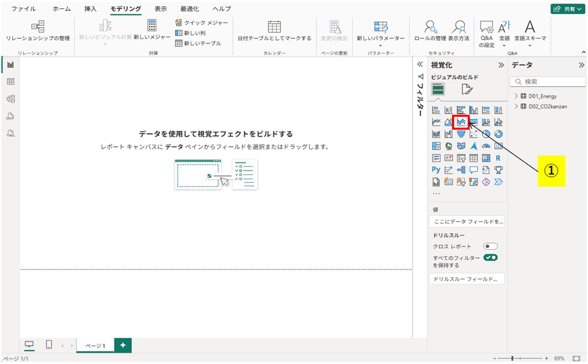Viewport: 588px width, 364px height.
Task: Select the Azure map arrow visual
Action: coord(474,146)
